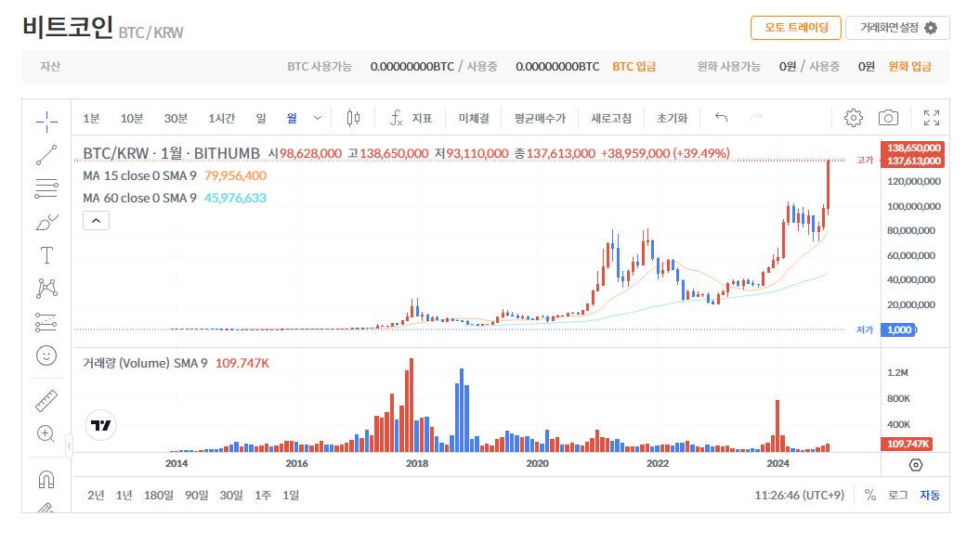Viewport: 980px width, 542px height.
Task: Set chart range to 1년
Action: point(124,496)
